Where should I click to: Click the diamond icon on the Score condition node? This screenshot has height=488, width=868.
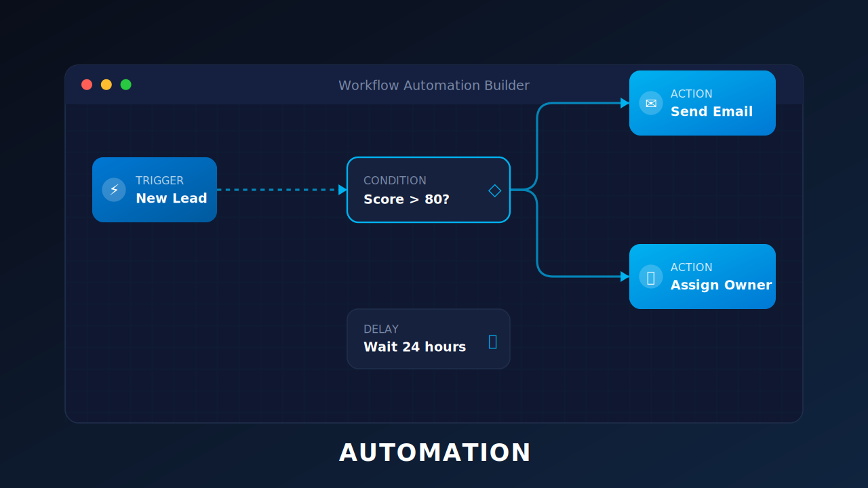coord(495,190)
